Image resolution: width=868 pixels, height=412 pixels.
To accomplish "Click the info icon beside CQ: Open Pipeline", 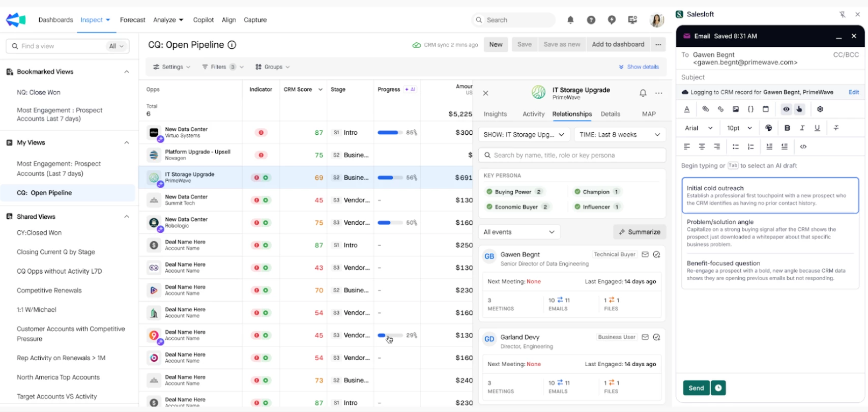I will click(232, 45).
